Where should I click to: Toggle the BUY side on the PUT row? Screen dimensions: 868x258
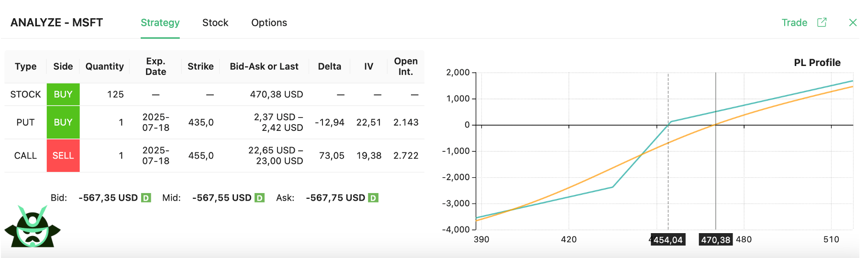click(x=63, y=122)
